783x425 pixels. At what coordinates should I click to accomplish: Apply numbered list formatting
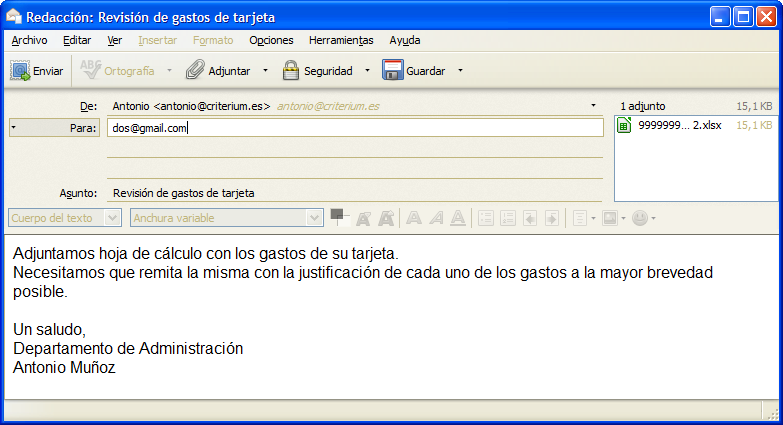point(508,218)
